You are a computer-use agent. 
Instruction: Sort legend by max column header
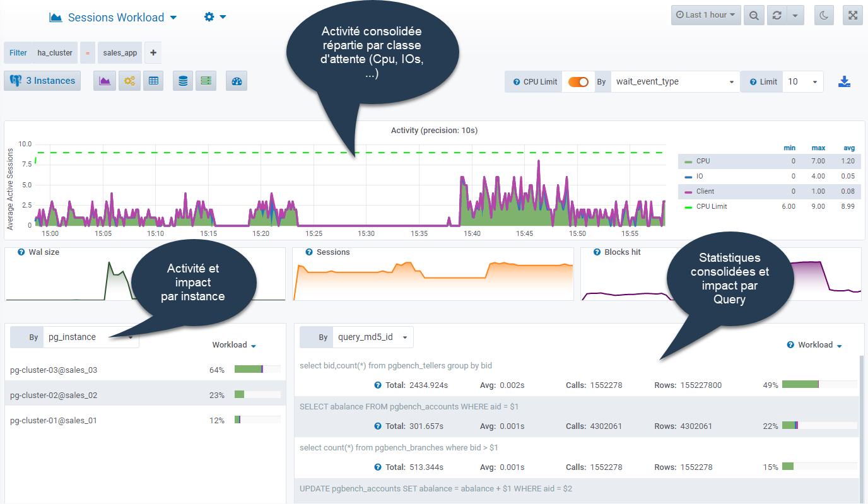819,148
